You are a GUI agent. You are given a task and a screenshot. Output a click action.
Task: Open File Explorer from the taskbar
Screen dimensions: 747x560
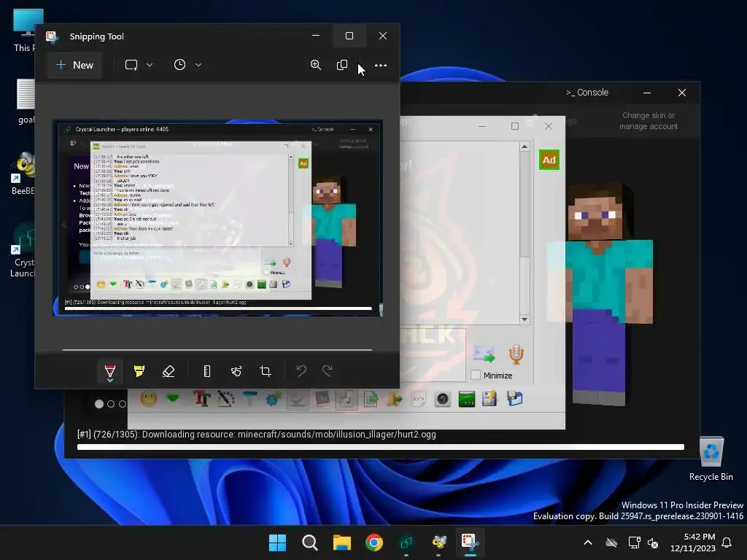342,542
